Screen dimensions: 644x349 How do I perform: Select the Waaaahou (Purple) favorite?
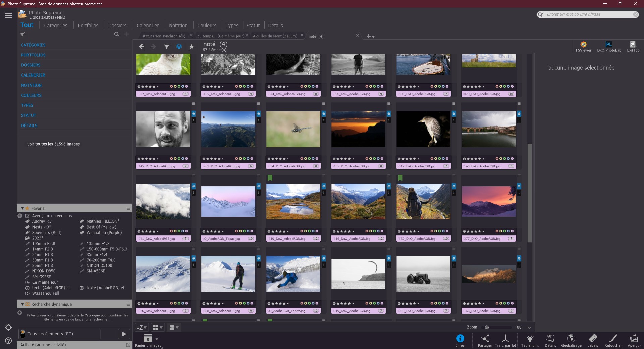coord(104,233)
